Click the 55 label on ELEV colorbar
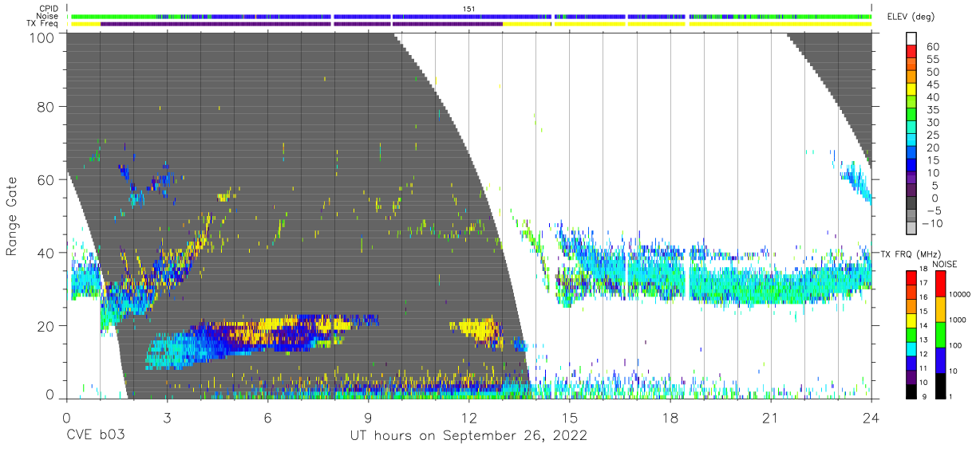The width and height of the screenshot is (980, 452). point(932,60)
